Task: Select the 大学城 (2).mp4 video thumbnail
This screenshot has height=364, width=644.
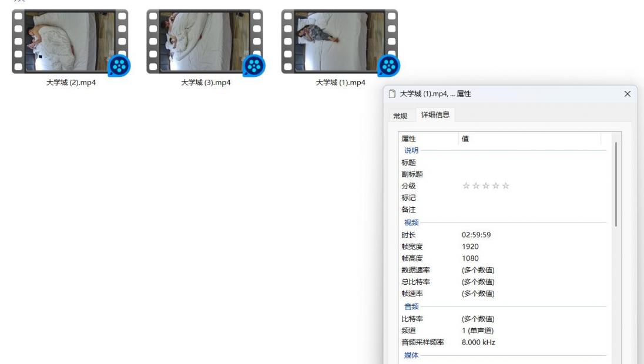Action: (x=70, y=42)
